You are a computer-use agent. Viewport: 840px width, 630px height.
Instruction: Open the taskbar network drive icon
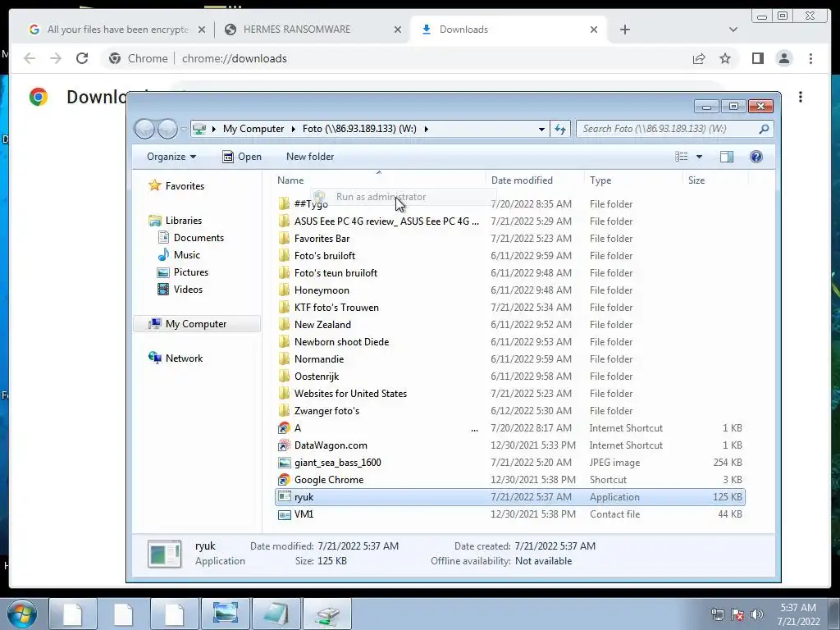click(x=327, y=614)
